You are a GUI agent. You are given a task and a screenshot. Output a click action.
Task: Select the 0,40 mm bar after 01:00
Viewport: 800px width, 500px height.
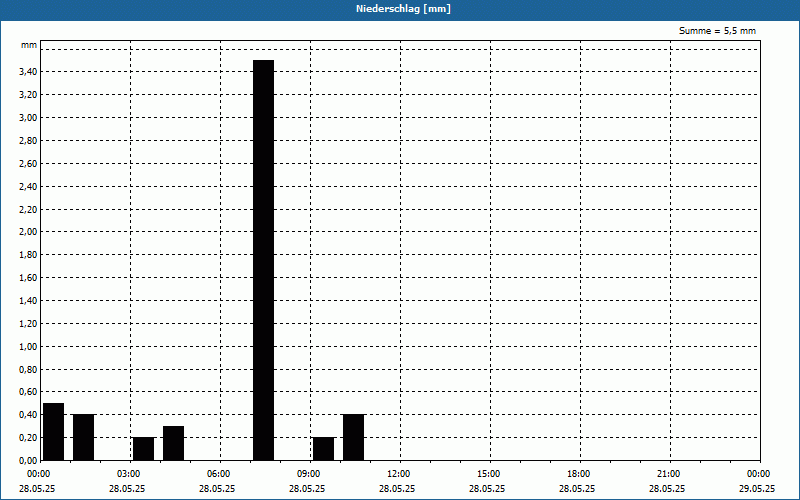84,437
